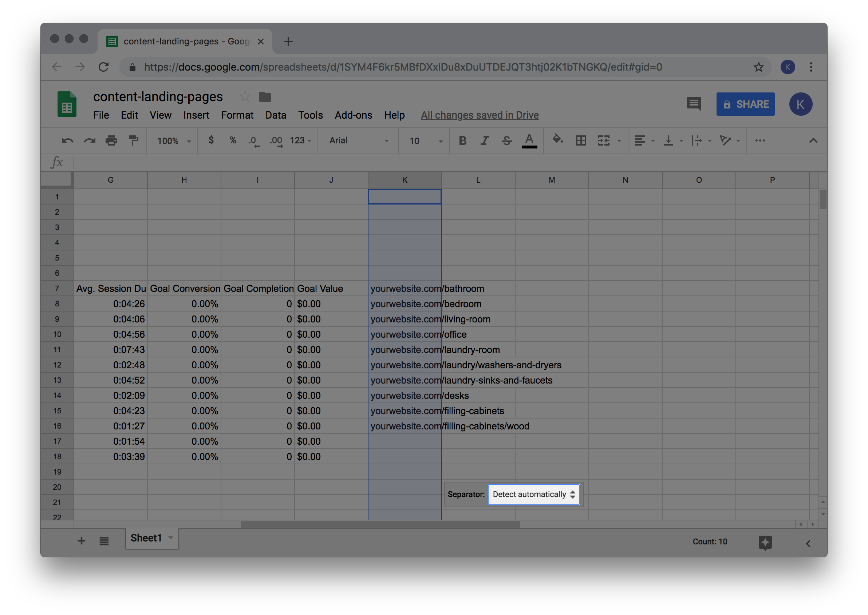Image resolution: width=868 pixels, height=615 pixels.
Task: Click the browser reload icon
Action: pyautogui.click(x=103, y=67)
